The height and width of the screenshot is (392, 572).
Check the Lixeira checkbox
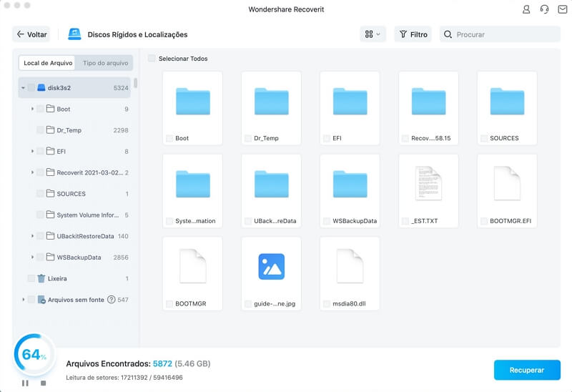31,278
